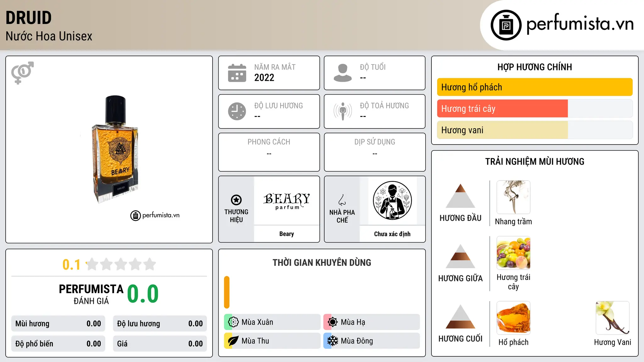Click the DỊP SỬ DỤNG label

click(375, 142)
